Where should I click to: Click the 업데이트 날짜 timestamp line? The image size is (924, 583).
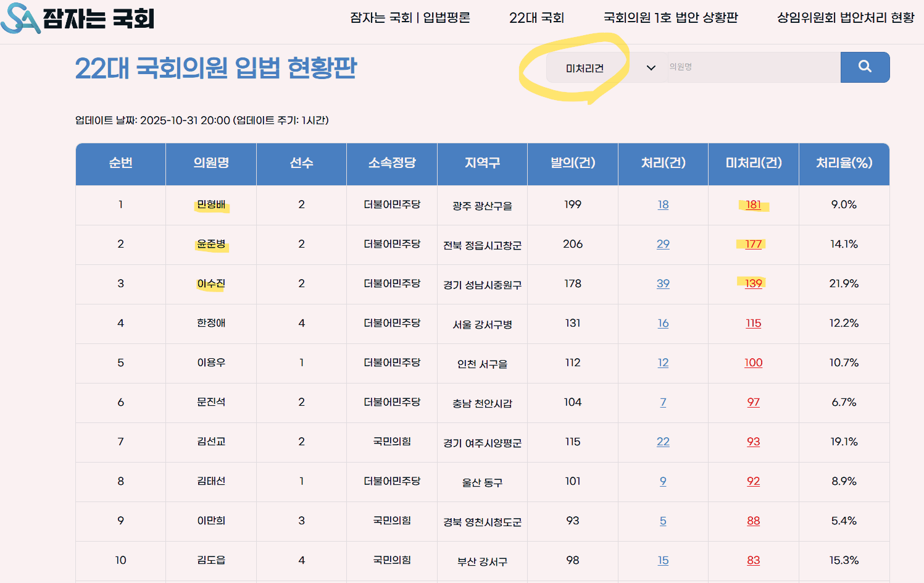(x=202, y=120)
